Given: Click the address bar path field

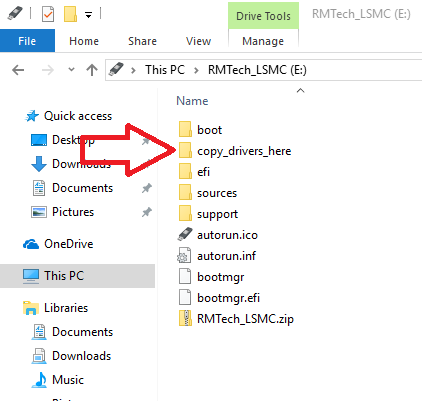Looking at the screenshot, I should tap(263, 70).
